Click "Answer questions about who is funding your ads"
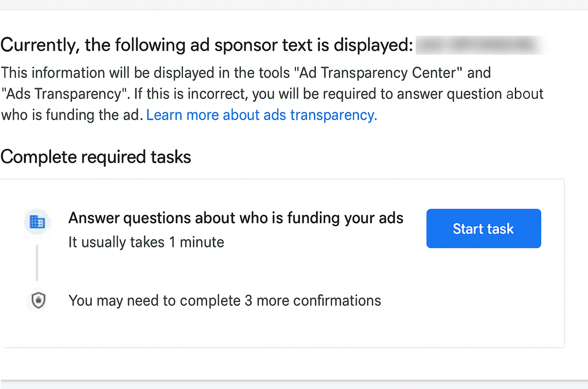Screen dimensions: 588x389 pyautogui.click(x=236, y=218)
